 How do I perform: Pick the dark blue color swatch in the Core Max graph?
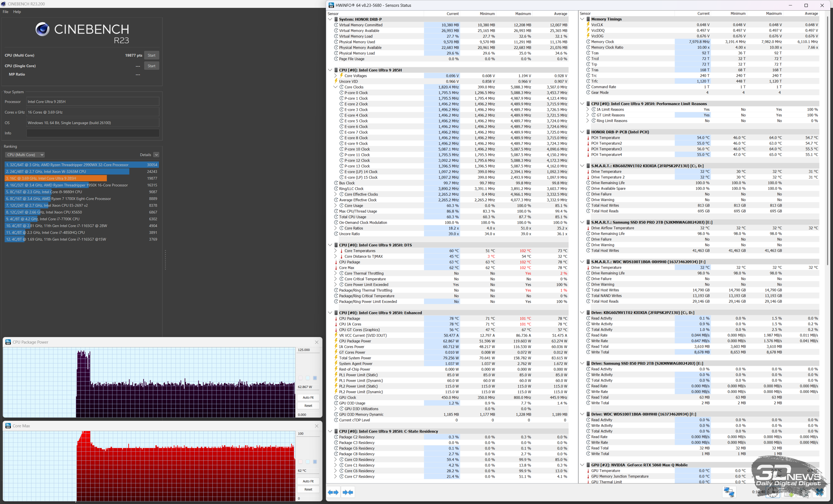click(x=315, y=462)
